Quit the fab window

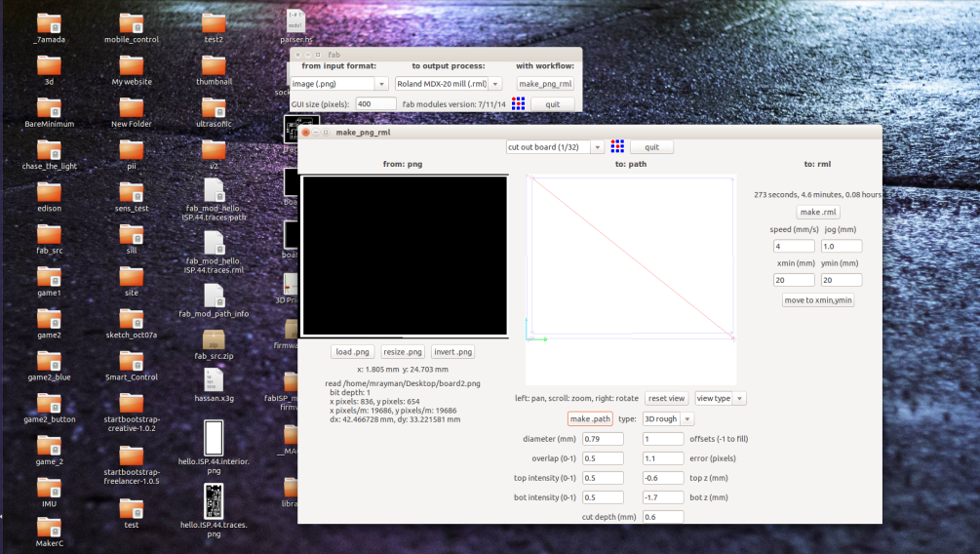[553, 104]
